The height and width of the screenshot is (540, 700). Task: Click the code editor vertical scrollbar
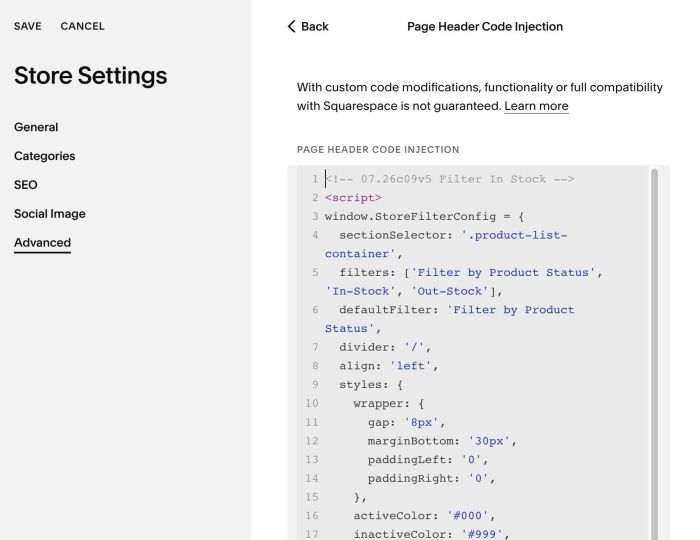(x=654, y=353)
